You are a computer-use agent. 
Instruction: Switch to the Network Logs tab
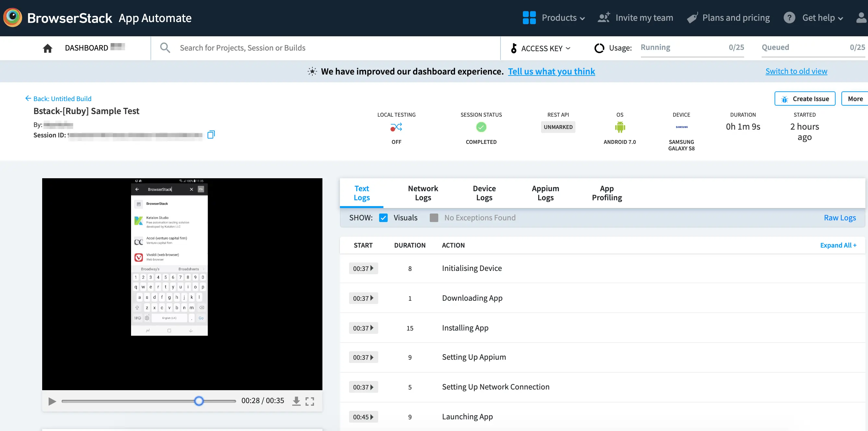[x=423, y=193]
